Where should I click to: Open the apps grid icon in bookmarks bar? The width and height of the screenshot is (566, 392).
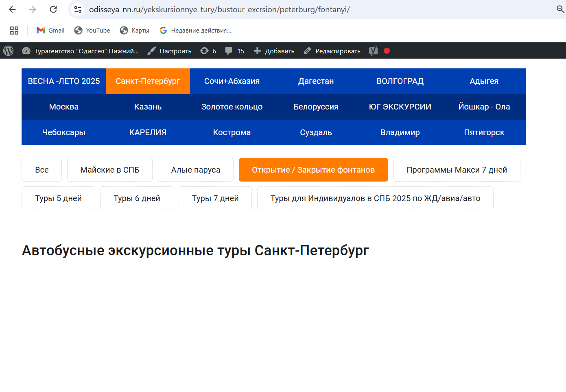14,31
